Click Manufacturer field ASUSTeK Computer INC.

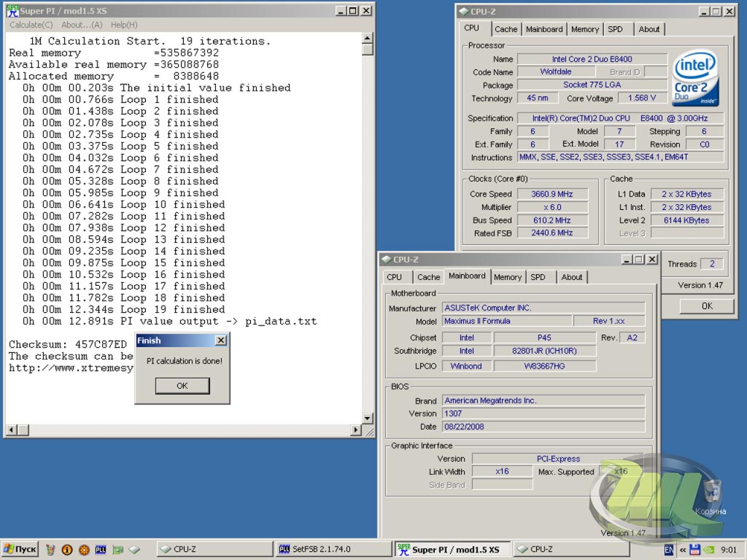coord(543,308)
